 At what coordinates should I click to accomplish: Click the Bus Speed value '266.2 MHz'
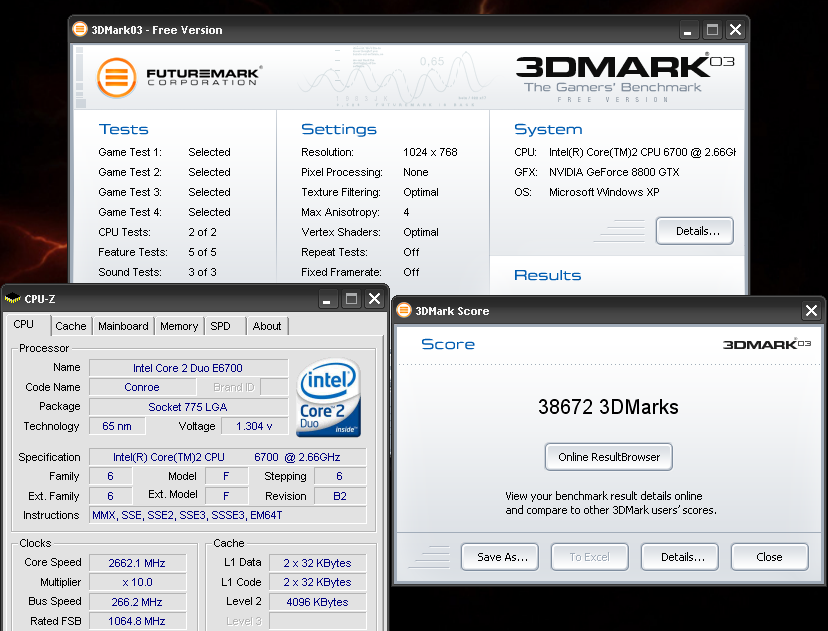[137, 602]
